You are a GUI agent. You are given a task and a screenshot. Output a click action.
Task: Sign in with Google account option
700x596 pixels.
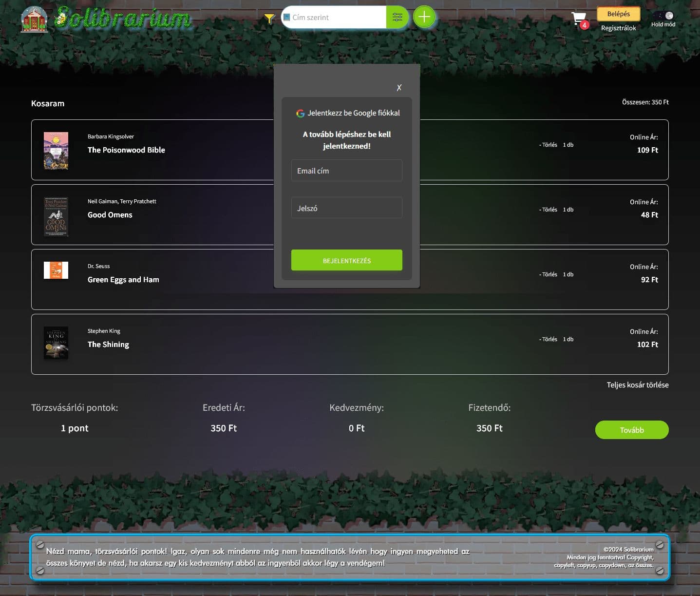coord(347,113)
